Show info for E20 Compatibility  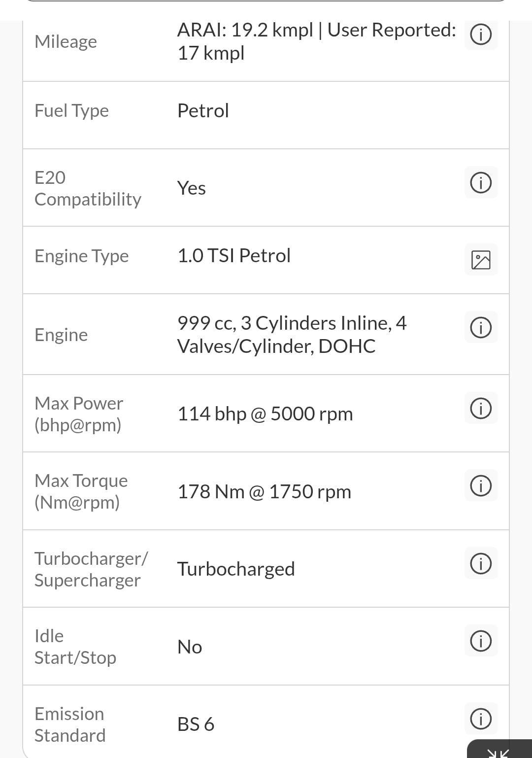click(481, 183)
